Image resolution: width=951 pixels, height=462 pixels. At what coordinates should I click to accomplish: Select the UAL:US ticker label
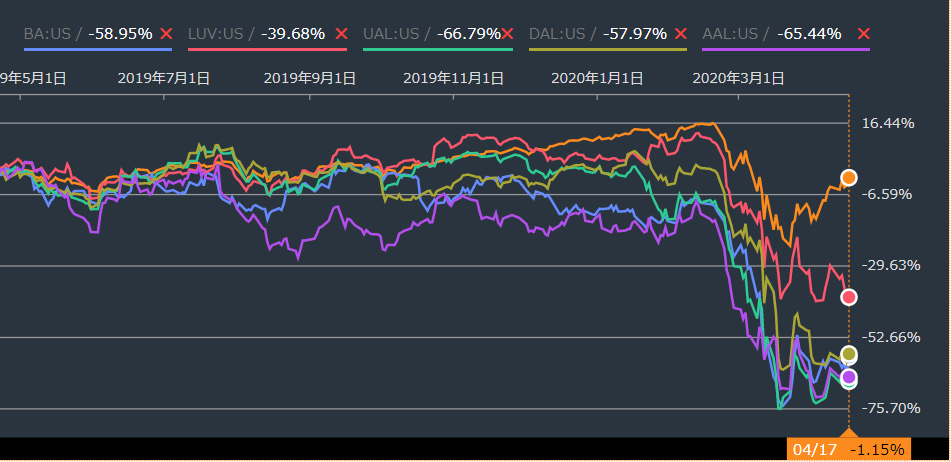[x=390, y=34]
